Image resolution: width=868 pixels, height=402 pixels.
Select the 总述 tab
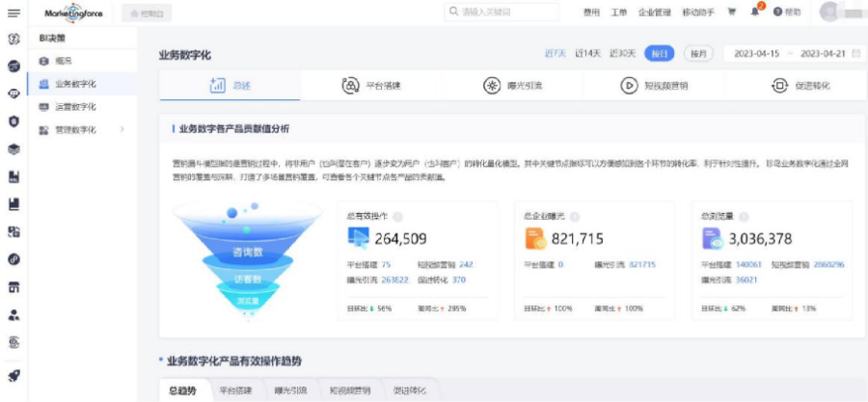pos(230,85)
